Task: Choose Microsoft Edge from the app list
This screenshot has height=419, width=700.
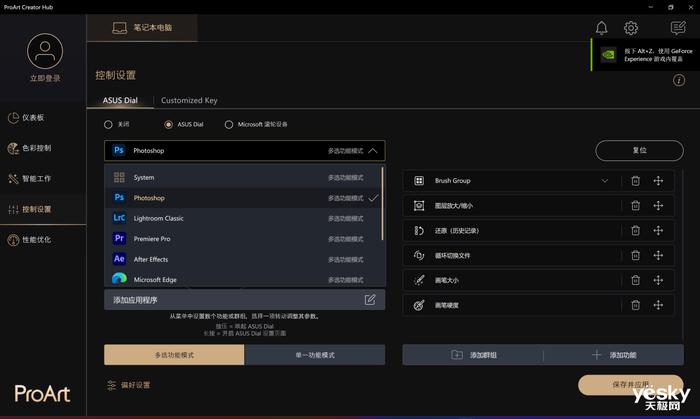Action: pyautogui.click(x=243, y=279)
